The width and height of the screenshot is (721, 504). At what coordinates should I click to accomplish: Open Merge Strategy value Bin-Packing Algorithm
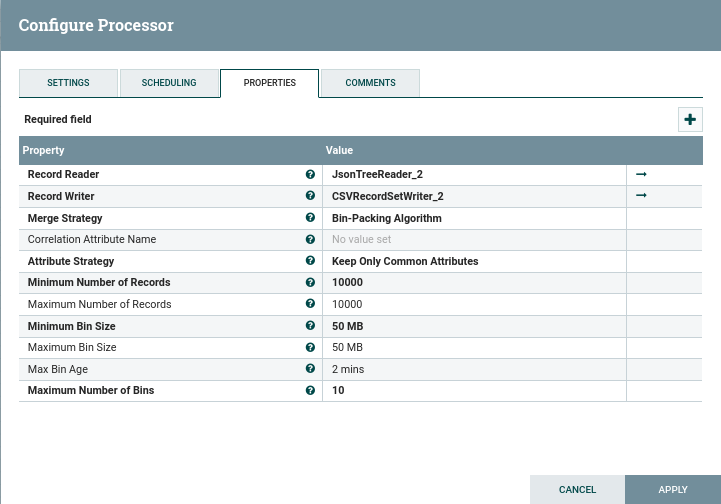pyautogui.click(x=386, y=218)
